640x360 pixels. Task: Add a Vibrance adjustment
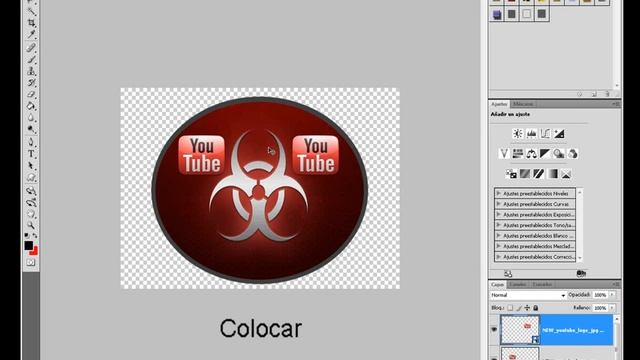tap(504, 153)
